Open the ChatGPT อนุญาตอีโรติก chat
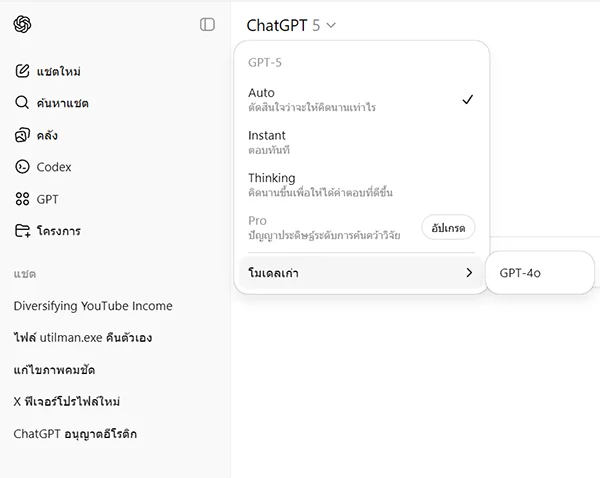 click(x=76, y=434)
